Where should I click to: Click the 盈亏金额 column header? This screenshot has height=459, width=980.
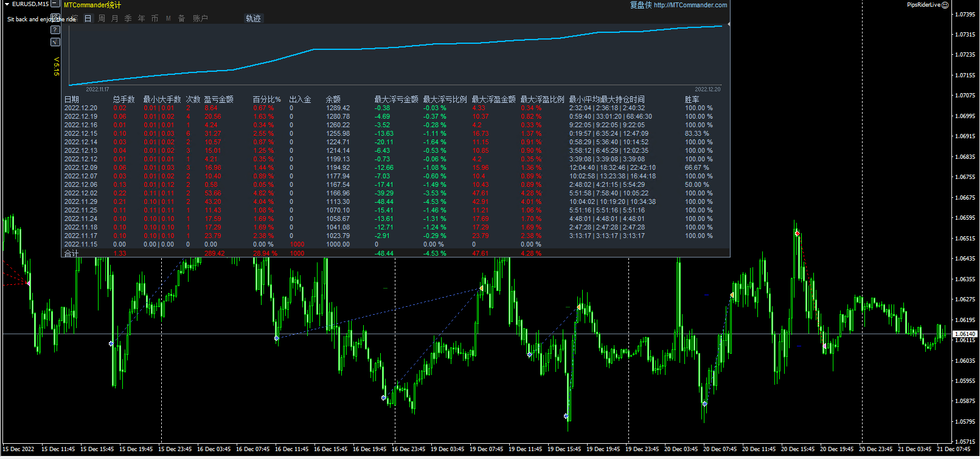(x=218, y=99)
